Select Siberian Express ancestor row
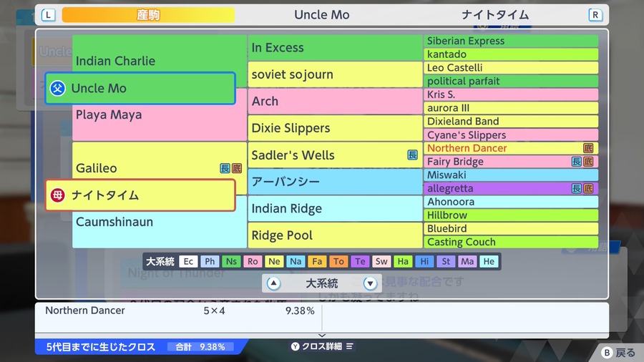 point(511,41)
